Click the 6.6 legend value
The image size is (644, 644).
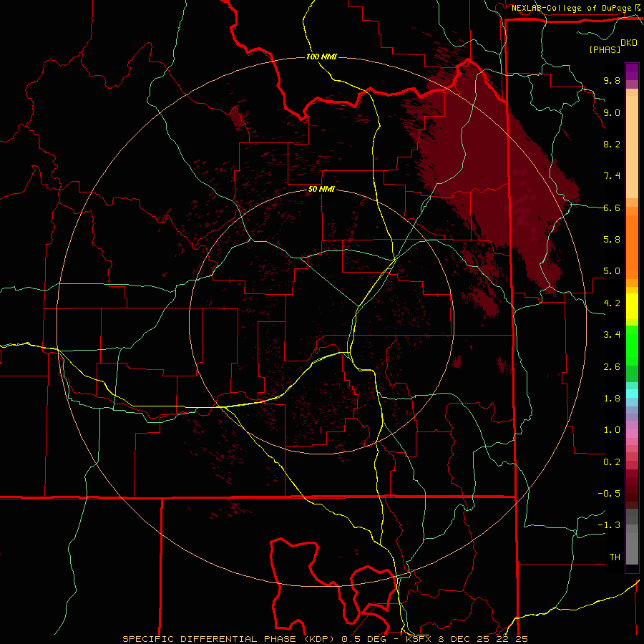[x=612, y=208]
